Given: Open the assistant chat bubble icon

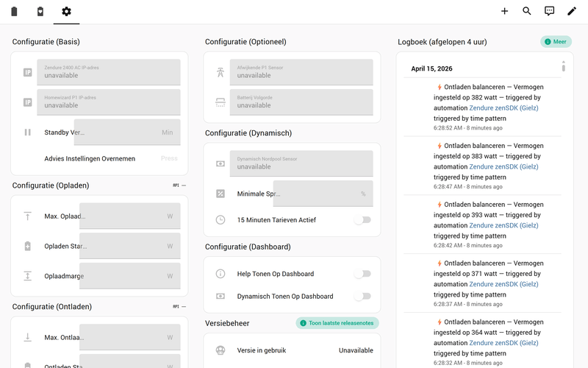Looking at the screenshot, I should coord(549,11).
